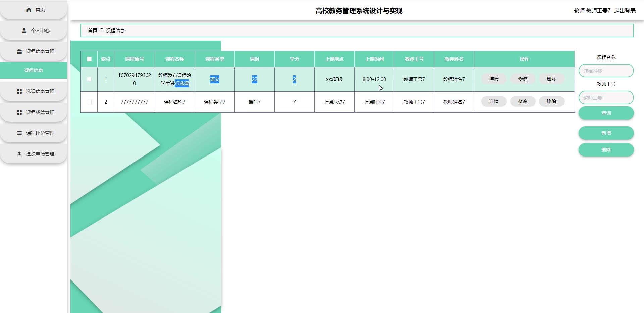Focus the 课程名称 search input
The image size is (644, 313).
pos(606,71)
